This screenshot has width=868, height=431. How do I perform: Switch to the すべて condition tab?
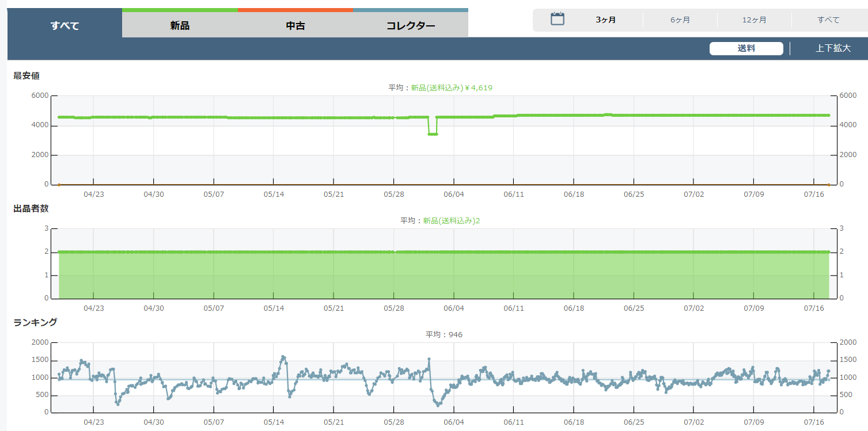(x=65, y=25)
